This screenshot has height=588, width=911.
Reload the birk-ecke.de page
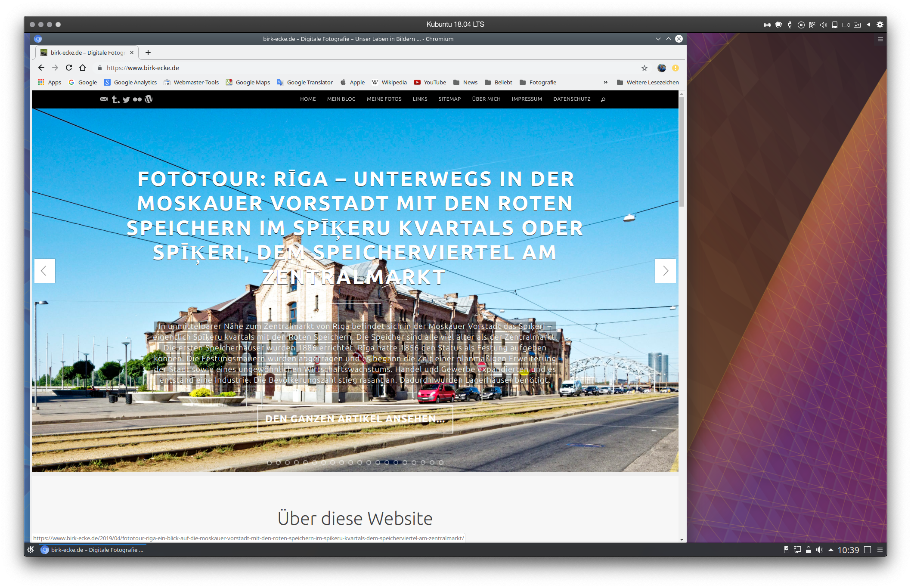[x=69, y=68]
